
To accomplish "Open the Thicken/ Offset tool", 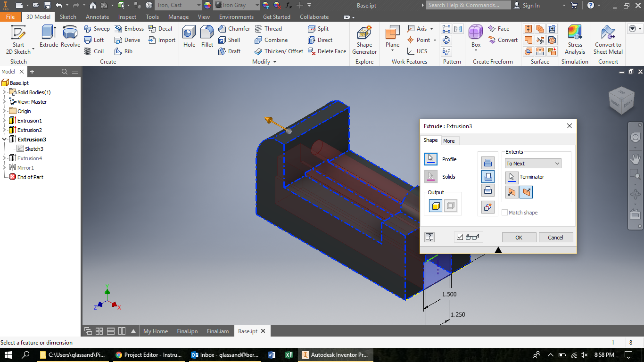I will tap(279, 51).
